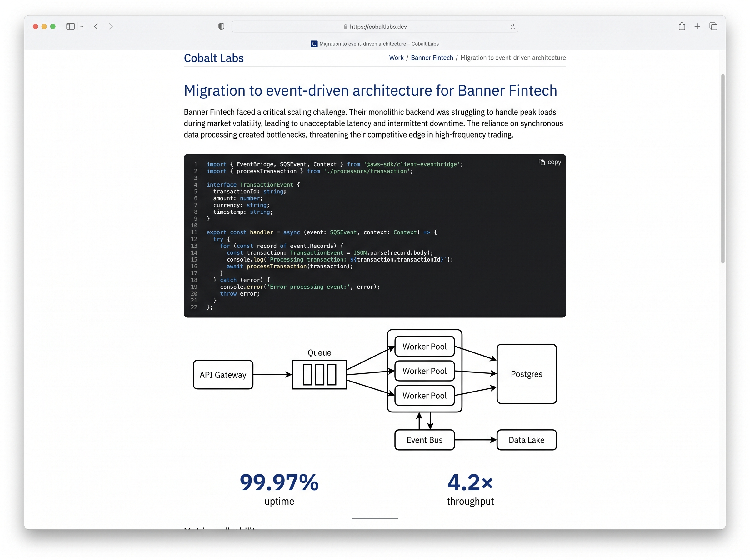Click the API Gateway diagram box
The width and height of the screenshot is (750, 560).
click(223, 375)
